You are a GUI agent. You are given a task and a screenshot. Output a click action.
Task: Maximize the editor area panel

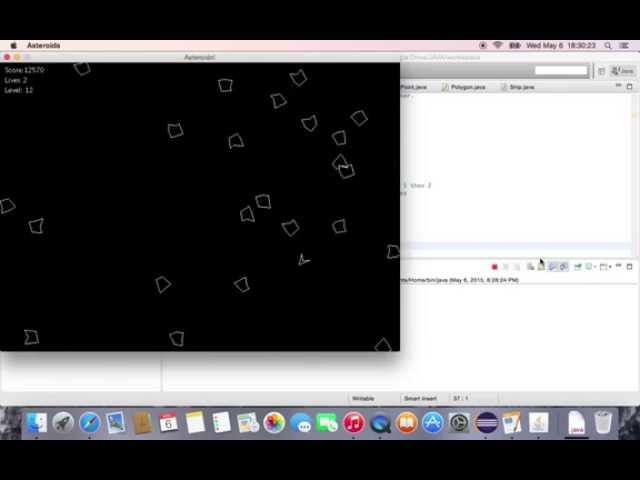(x=629, y=87)
